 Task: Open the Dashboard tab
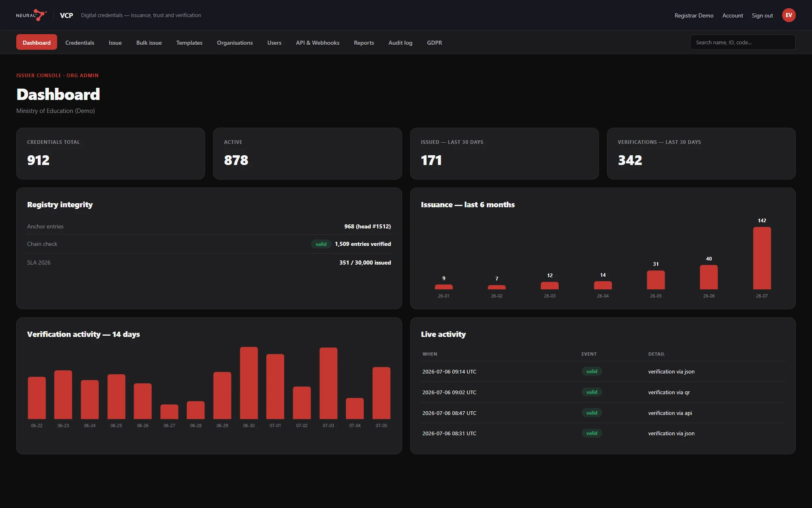click(x=37, y=42)
